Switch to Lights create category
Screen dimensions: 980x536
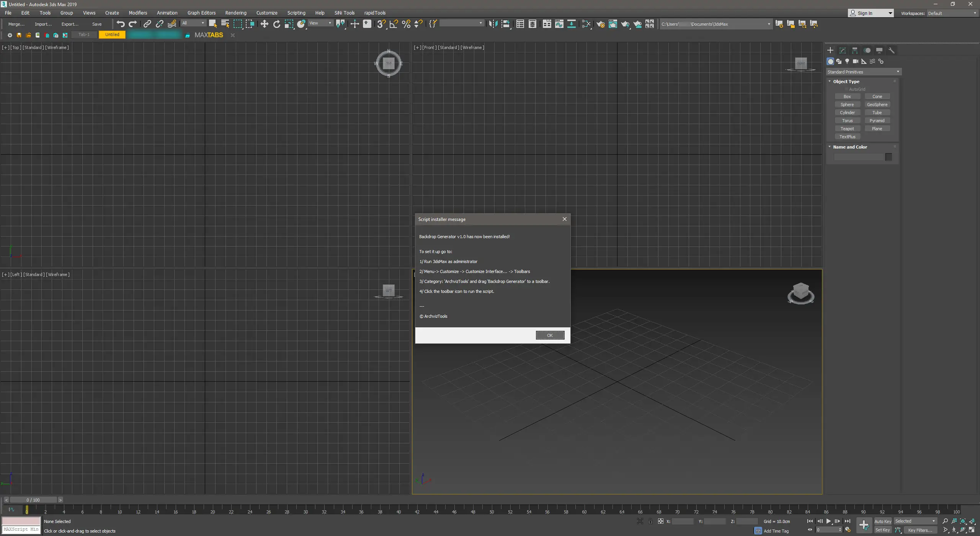[x=847, y=61]
